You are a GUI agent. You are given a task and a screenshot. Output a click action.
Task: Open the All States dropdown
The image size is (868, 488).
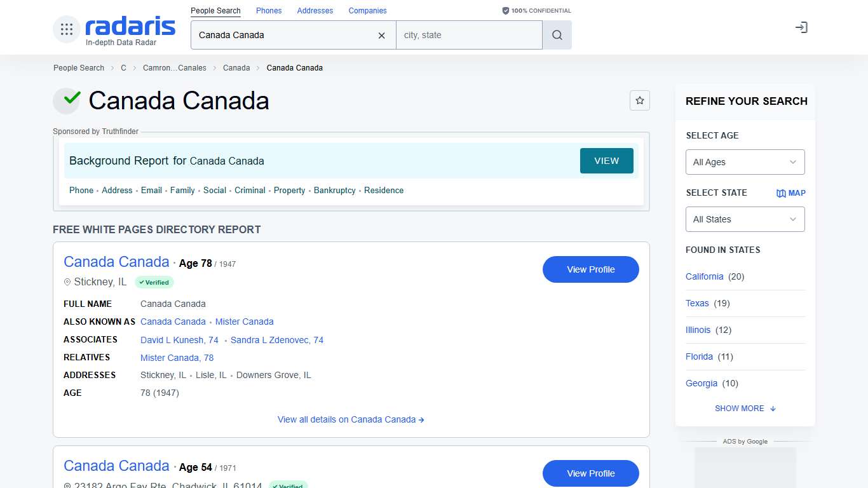[x=745, y=219]
